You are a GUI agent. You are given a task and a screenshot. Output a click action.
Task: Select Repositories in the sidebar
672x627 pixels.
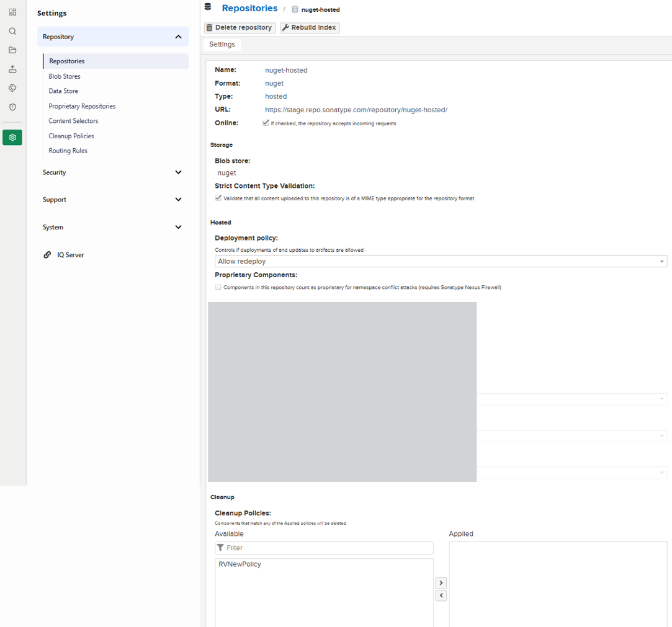115,61
